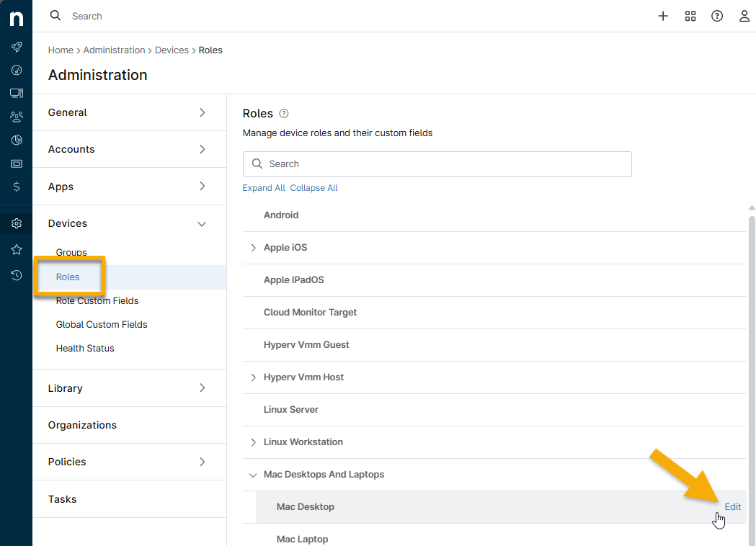This screenshot has height=546, width=756.
Task: Open the recent history clock icon
Action: tap(16, 274)
